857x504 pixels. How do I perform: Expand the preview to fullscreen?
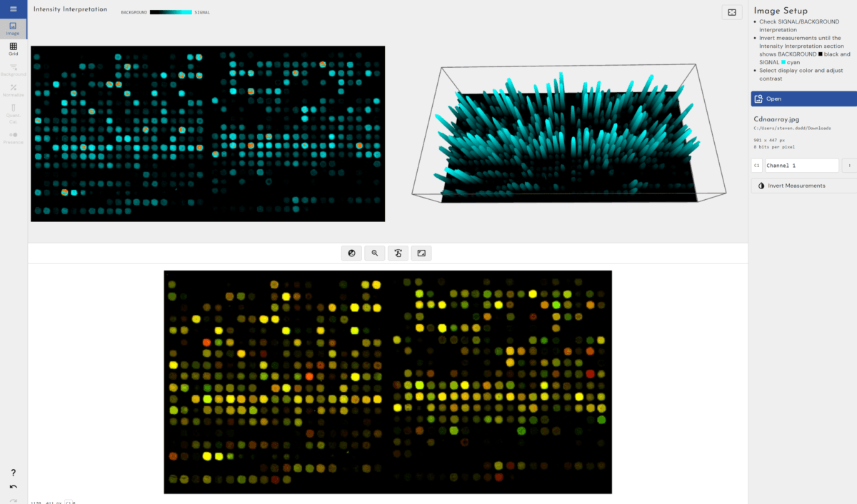[x=732, y=12]
